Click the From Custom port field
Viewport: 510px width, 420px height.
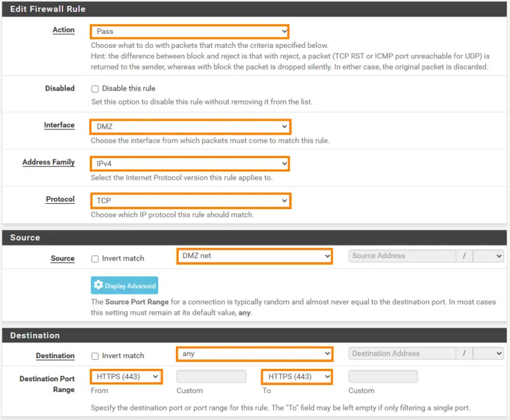(212, 377)
